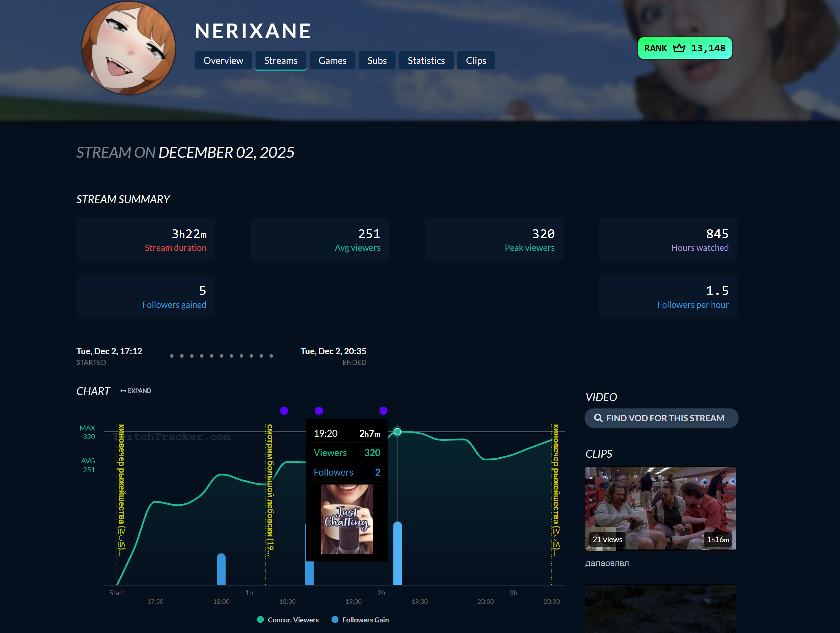Click the second purple dot above the chart
Viewport: 840px width, 633px height.
[x=319, y=411]
